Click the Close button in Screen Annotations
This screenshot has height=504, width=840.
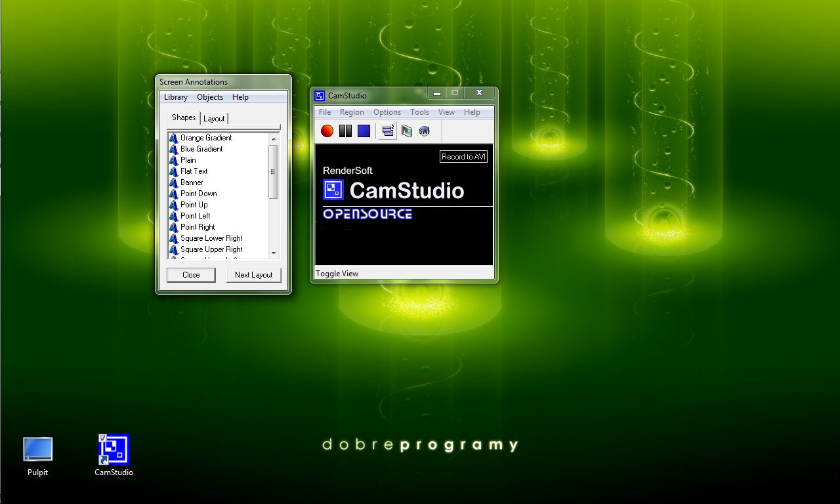[x=191, y=275]
